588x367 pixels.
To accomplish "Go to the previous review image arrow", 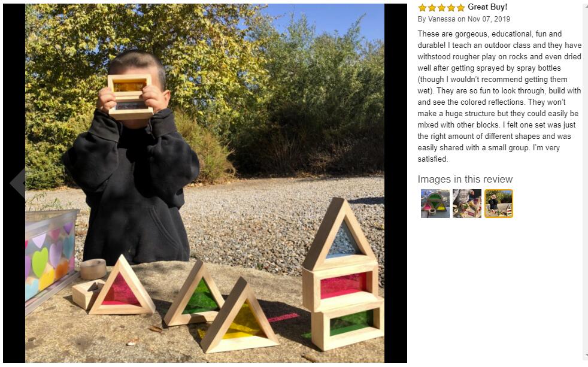I will coord(17,183).
